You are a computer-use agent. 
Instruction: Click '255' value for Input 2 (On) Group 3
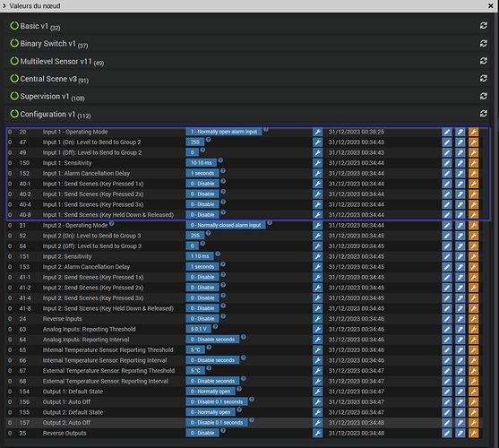click(x=195, y=236)
